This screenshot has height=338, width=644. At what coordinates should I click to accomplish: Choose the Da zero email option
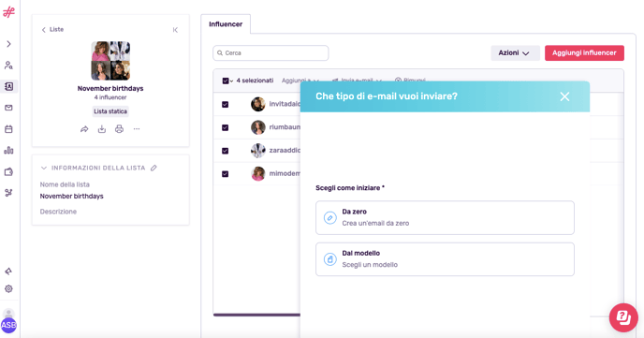click(x=445, y=217)
